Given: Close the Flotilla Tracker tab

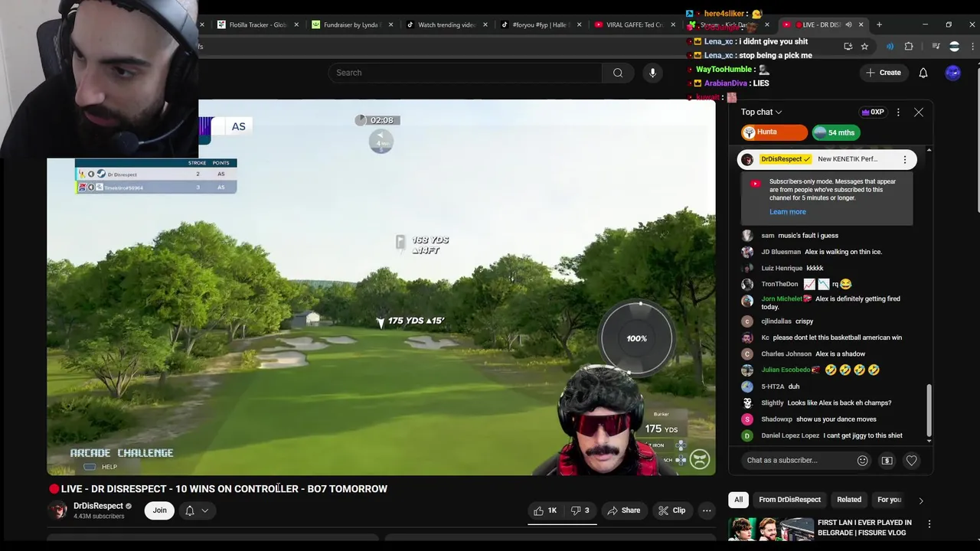Looking at the screenshot, I should click(x=296, y=24).
